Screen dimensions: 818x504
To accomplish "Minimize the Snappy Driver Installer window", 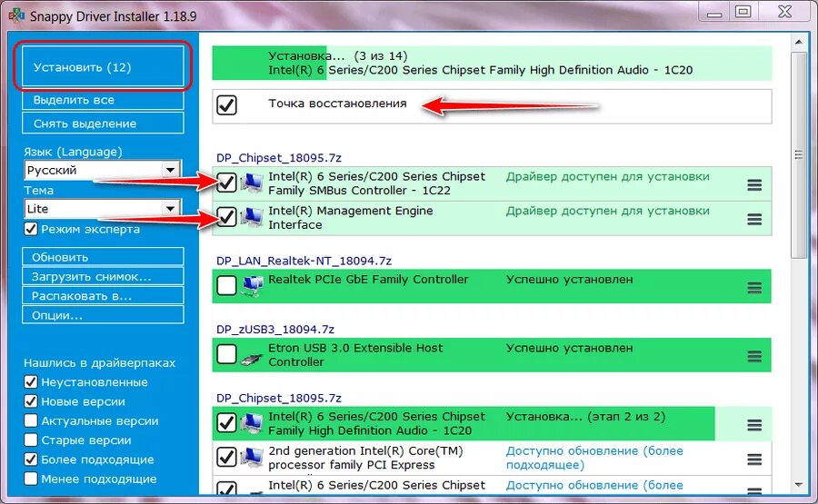I will pos(714,12).
